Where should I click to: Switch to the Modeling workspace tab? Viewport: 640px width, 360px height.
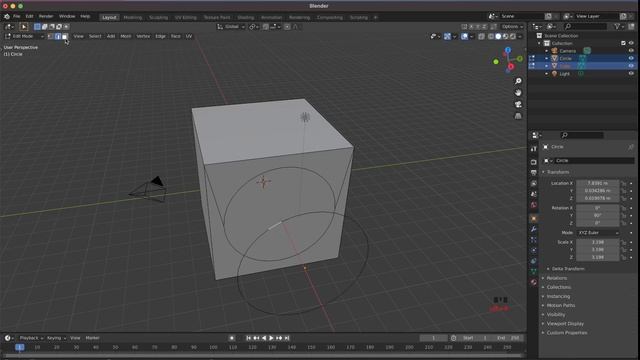(x=133, y=18)
